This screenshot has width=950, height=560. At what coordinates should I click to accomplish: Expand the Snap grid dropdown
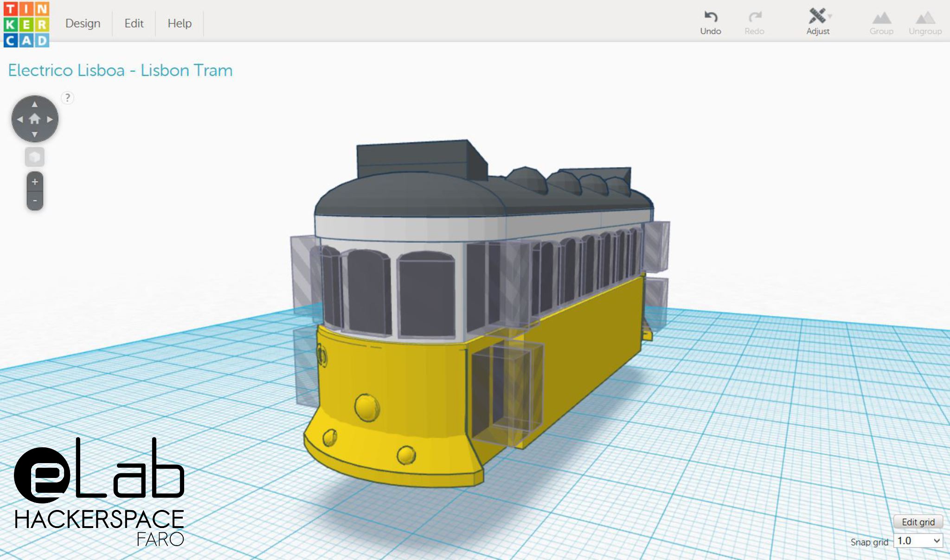[x=918, y=541]
